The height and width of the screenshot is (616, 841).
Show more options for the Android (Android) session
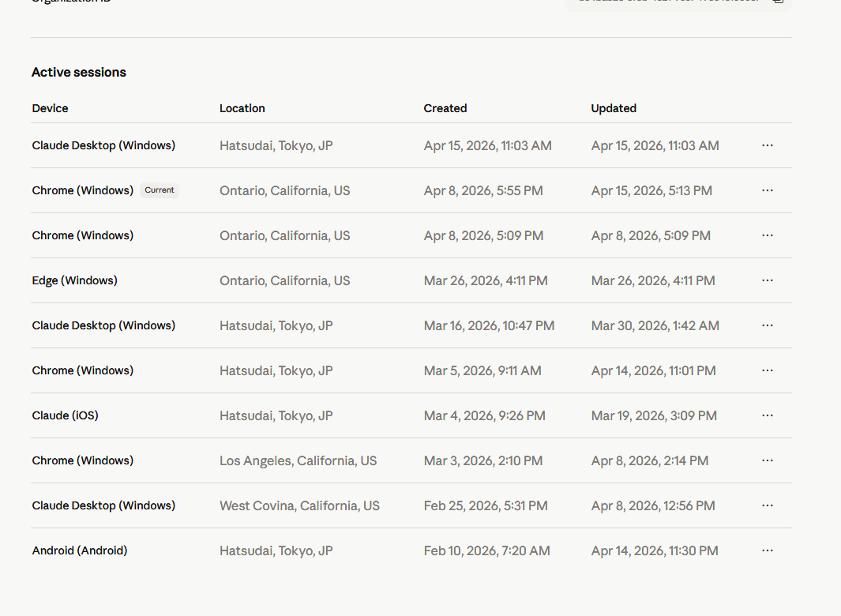(768, 551)
